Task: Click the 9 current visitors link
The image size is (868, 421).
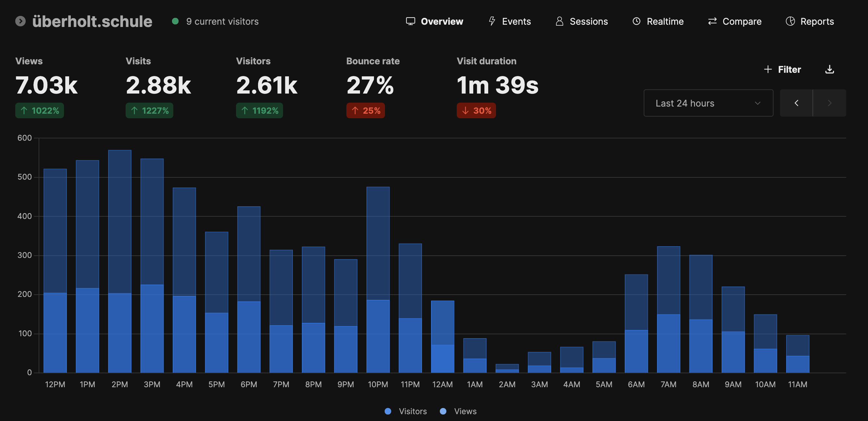Action: [x=222, y=21]
